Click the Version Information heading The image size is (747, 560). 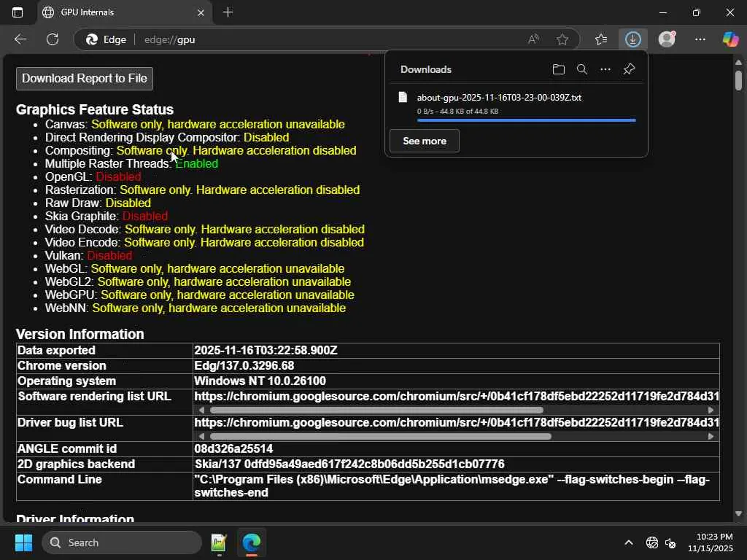80,334
